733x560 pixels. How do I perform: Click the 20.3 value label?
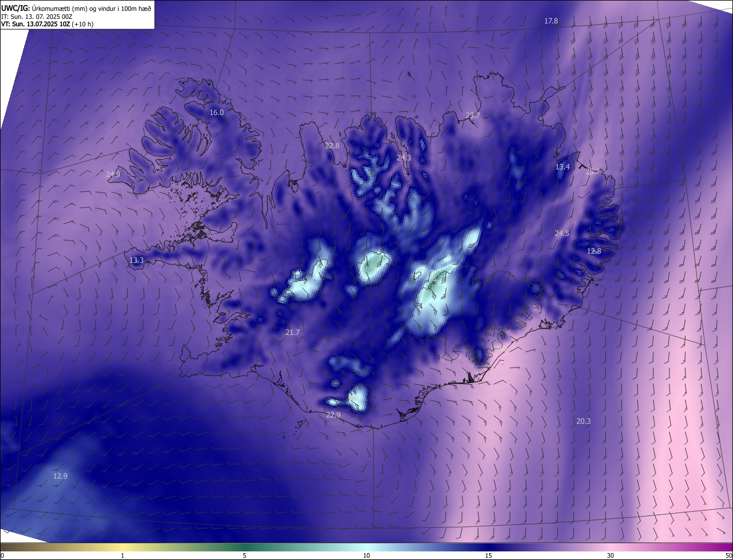point(584,421)
